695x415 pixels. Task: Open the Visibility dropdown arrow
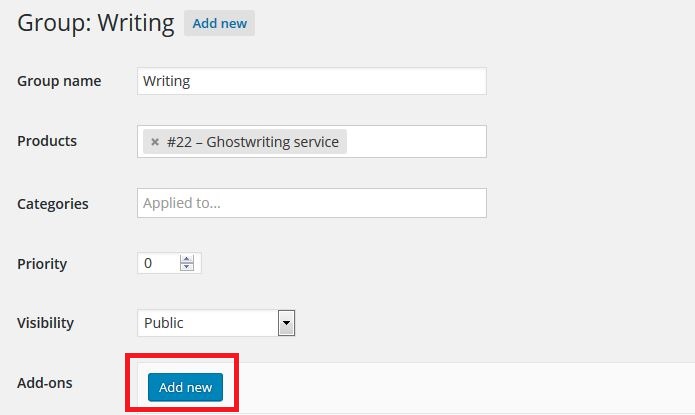tap(286, 323)
